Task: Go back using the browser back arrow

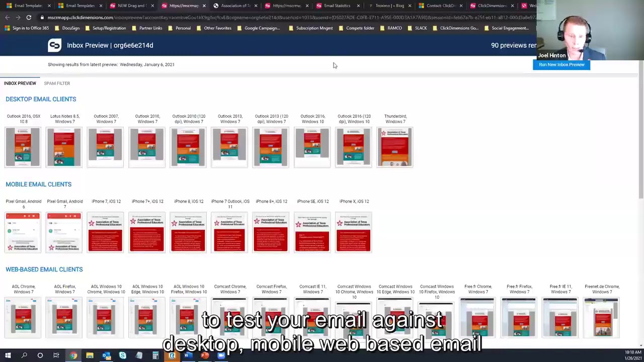Action: tap(7, 18)
